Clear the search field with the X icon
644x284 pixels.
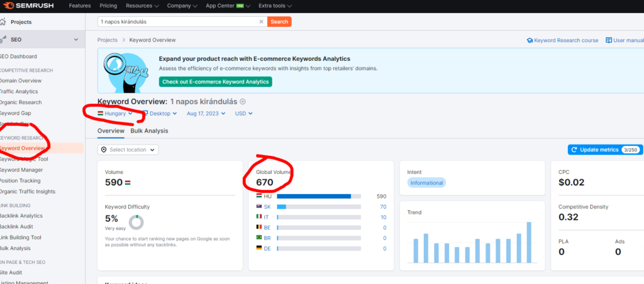coord(262,21)
